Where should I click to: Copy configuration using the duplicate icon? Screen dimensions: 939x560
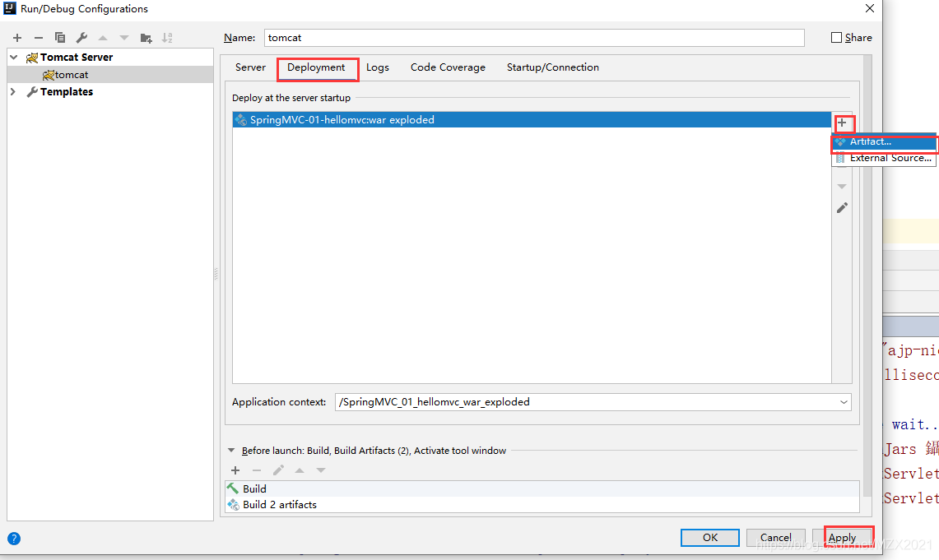60,38
